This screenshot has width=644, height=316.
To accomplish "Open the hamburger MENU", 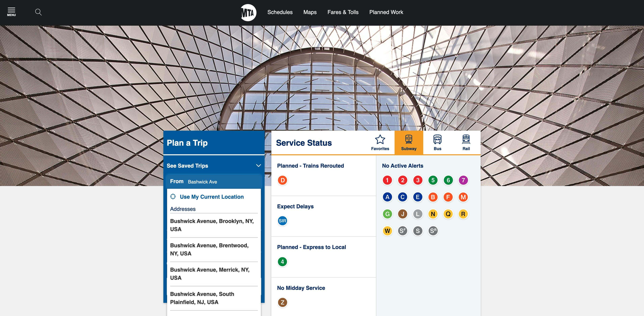I will click(x=11, y=11).
